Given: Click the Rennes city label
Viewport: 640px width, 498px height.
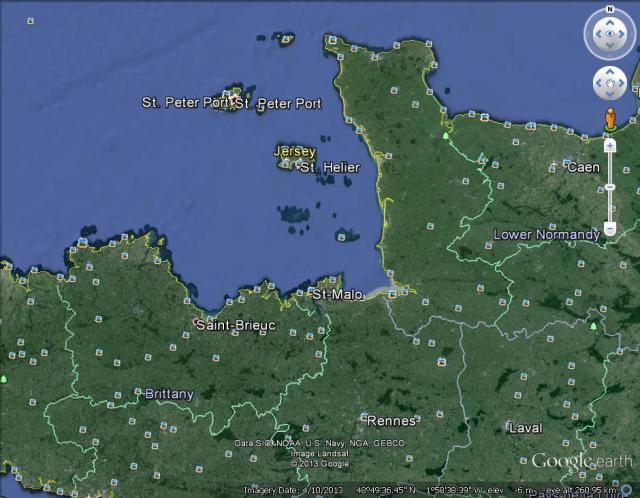Looking at the screenshot, I should tap(391, 421).
